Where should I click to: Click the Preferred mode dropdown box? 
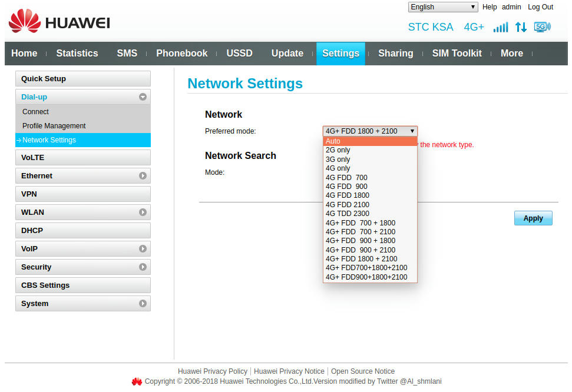pos(370,131)
